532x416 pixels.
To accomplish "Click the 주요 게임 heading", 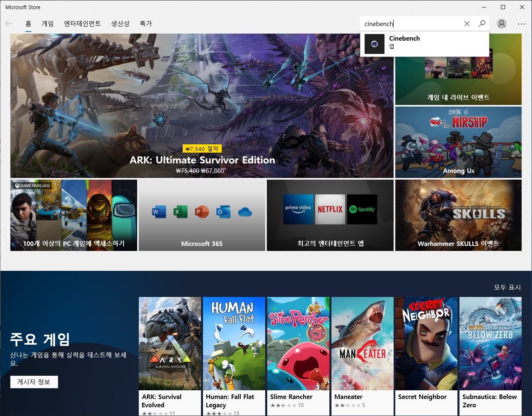I will [40, 339].
